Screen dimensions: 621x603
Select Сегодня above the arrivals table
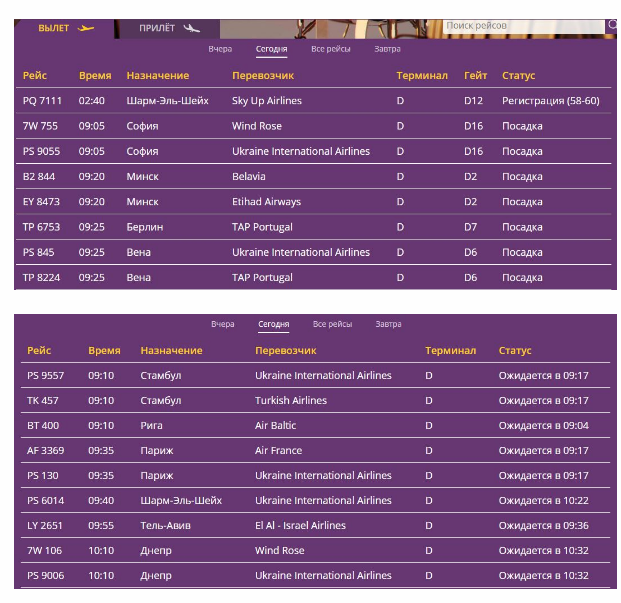(x=273, y=325)
